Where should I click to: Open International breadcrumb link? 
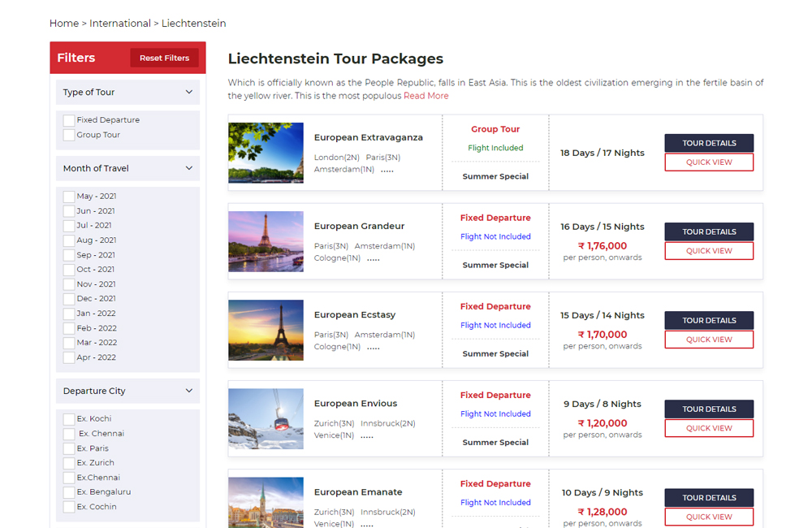(119, 24)
